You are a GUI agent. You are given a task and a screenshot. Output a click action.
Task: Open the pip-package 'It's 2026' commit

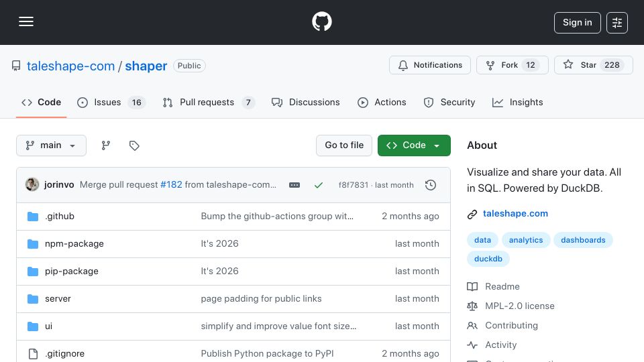[x=220, y=271]
